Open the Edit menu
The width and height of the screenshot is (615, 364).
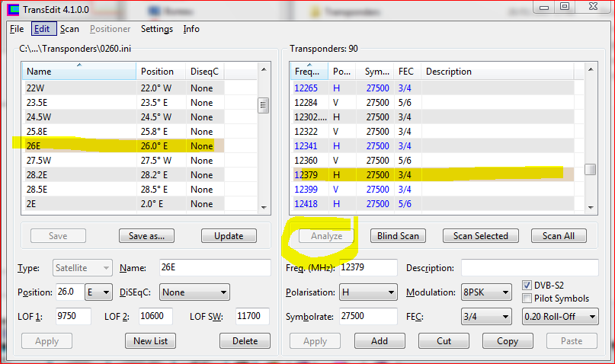(x=41, y=29)
